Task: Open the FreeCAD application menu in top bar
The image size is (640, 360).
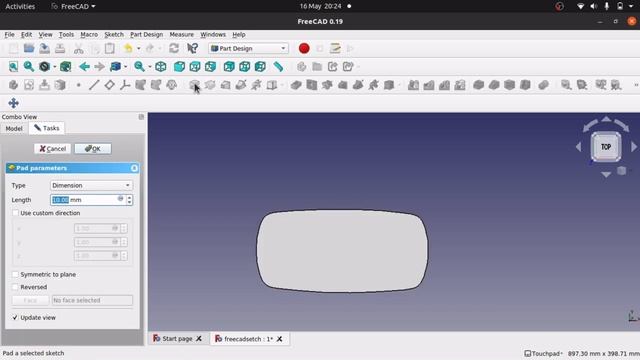Action: tap(73, 6)
